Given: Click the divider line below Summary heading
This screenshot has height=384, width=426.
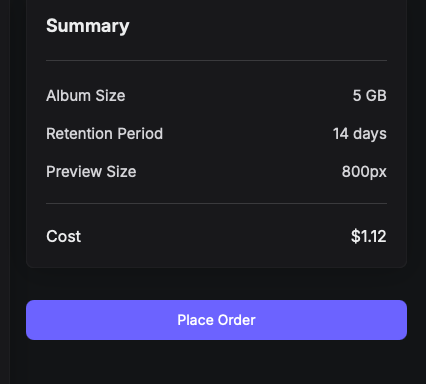Looking at the screenshot, I should (x=216, y=60).
